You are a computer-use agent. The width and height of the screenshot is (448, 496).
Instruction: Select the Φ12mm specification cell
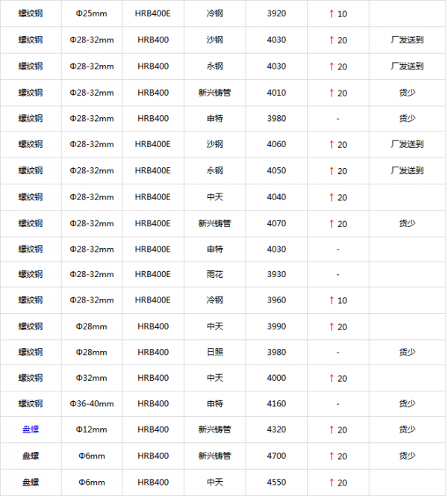tap(91, 430)
